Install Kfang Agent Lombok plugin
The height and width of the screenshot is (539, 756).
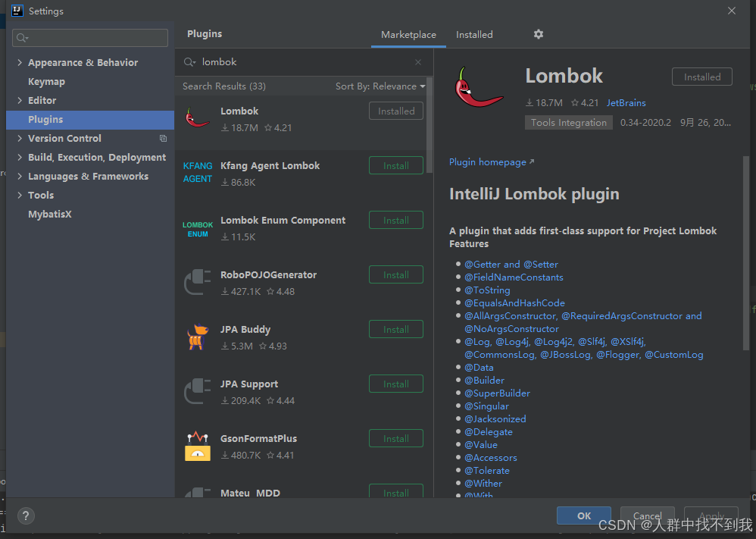point(396,165)
